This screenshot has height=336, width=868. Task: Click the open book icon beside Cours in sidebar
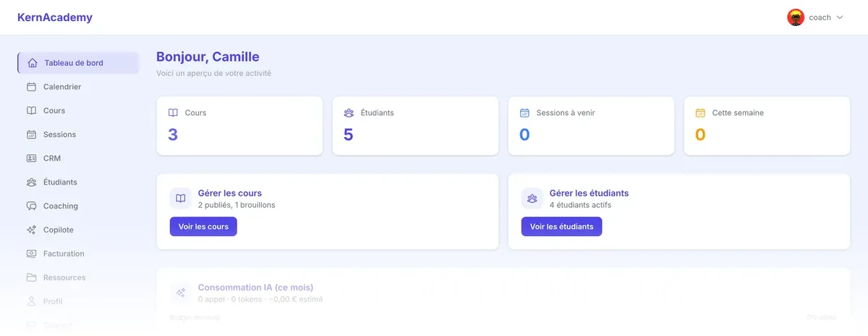point(31,111)
